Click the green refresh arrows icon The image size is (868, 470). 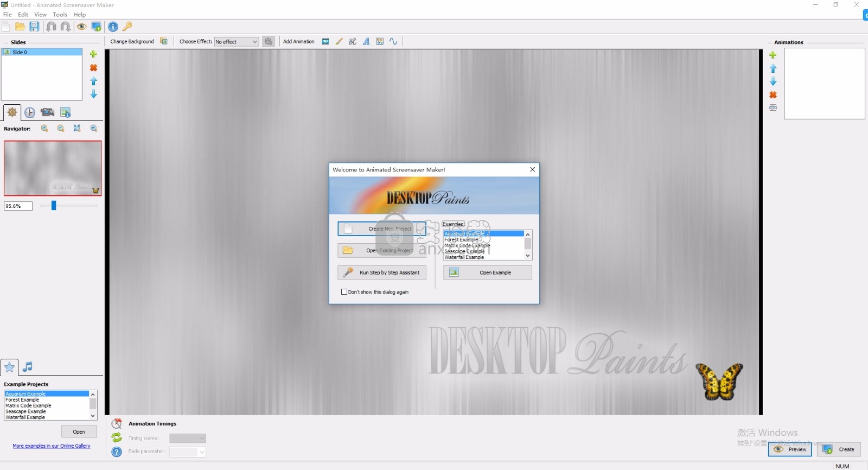(117, 437)
